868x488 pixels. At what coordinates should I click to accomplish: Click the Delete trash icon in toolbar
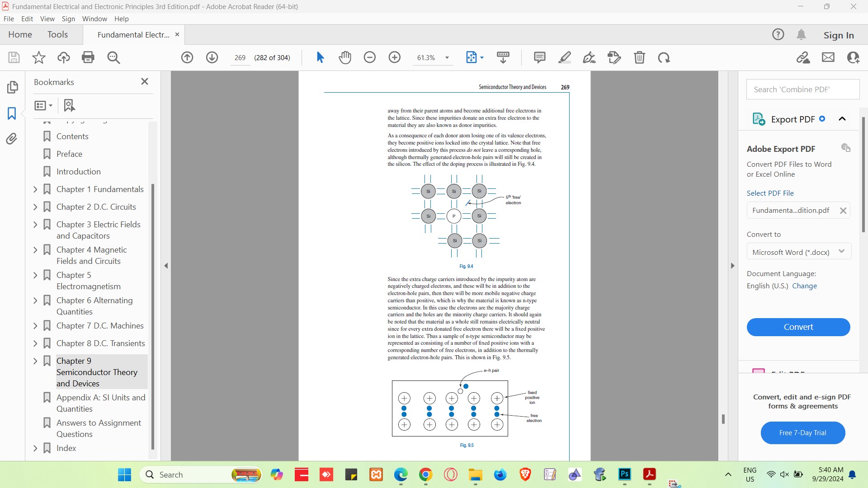pos(639,57)
